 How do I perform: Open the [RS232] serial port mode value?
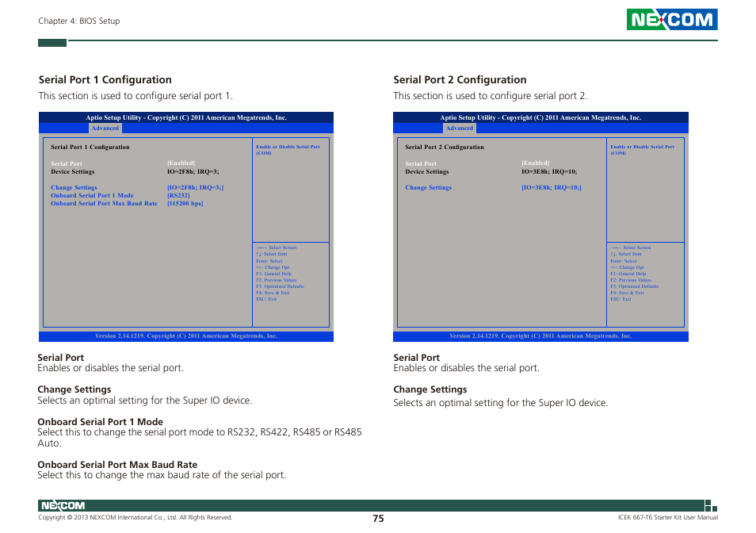click(x=178, y=196)
